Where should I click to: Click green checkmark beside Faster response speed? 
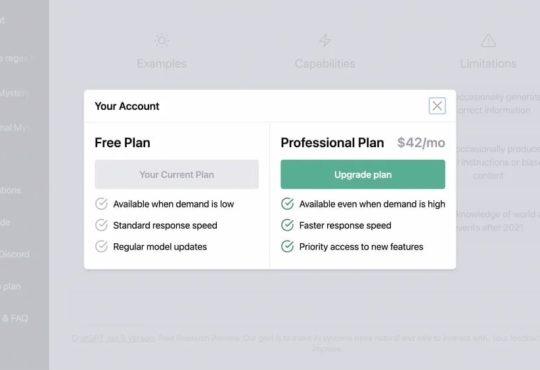[x=287, y=225]
